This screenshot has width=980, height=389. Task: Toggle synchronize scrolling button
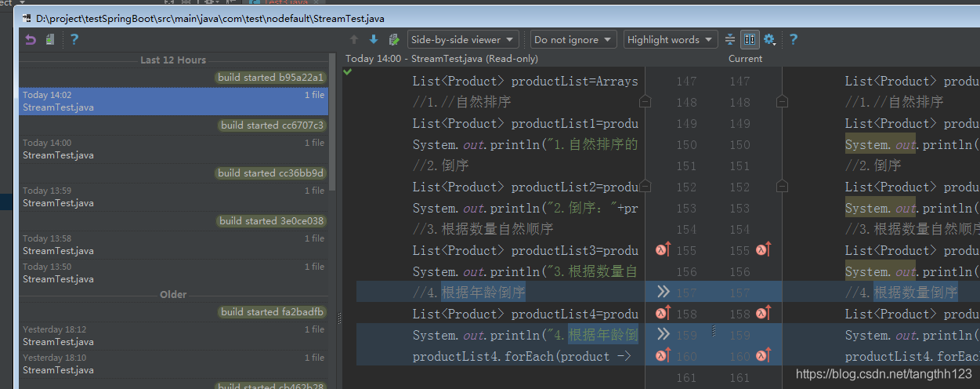point(750,39)
